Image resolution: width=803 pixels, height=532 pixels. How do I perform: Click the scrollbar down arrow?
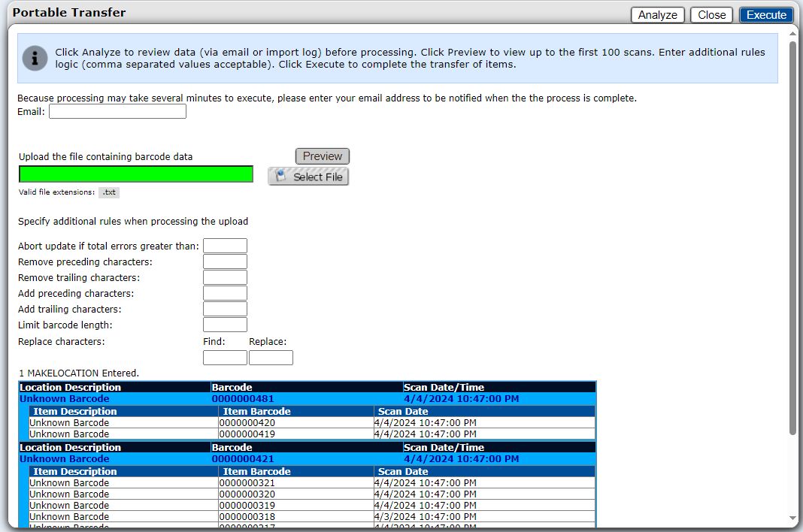point(792,518)
